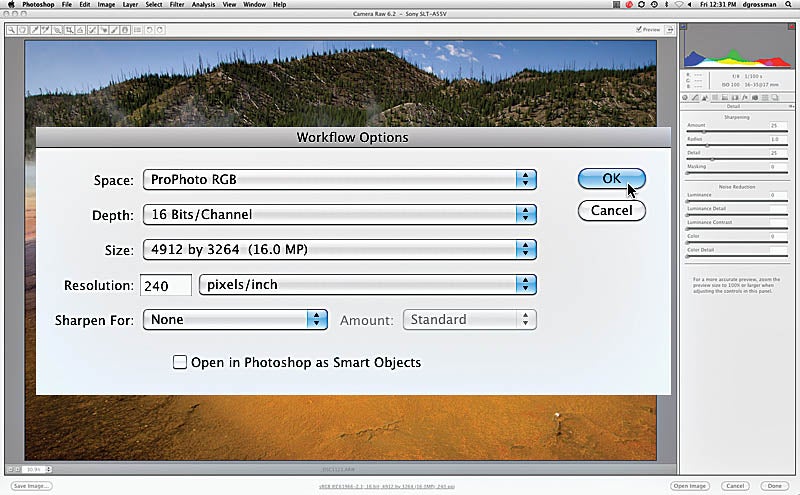This screenshot has height=495, width=800.
Task: Click the zoom out minus button below preview
Action: [x=10, y=469]
